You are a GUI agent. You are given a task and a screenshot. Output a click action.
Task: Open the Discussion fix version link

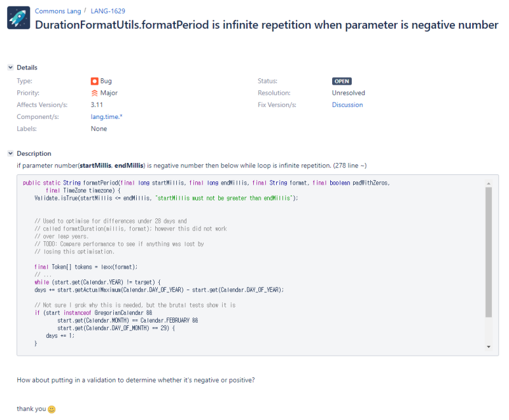pyautogui.click(x=347, y=105)
